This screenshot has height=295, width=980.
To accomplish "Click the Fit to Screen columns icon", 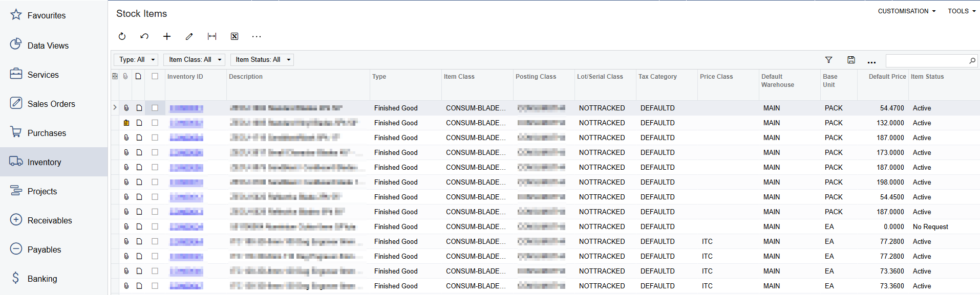I will coord(212,36).
